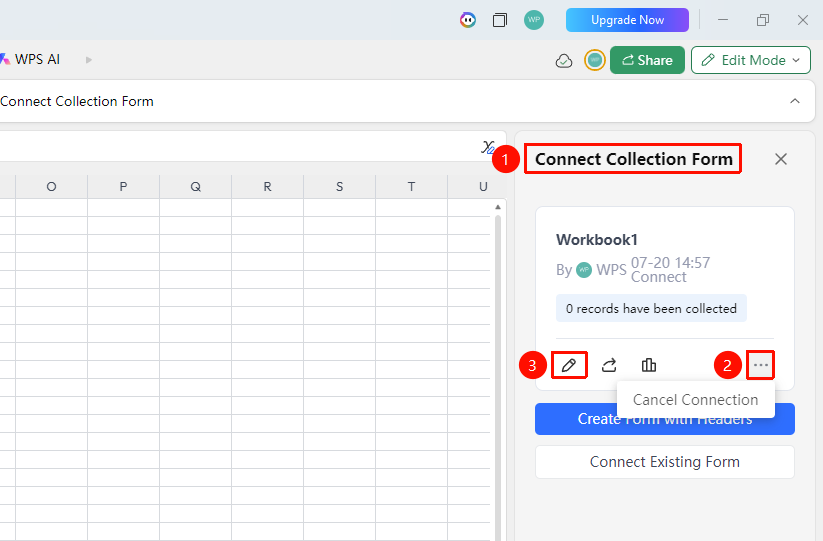Open the three-dot more options menu

coord(761,365)
